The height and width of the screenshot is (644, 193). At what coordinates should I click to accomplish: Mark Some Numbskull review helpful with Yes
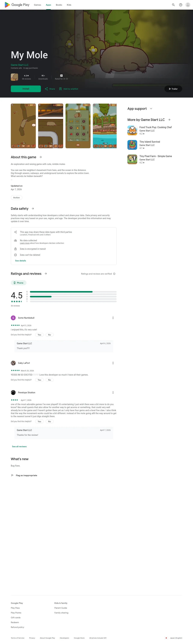point(39,335)
